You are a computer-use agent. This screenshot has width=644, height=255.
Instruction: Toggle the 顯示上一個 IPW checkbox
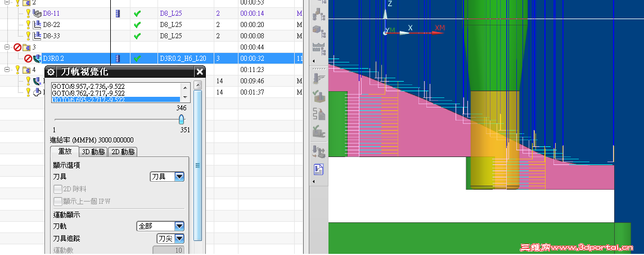pos(58,202)
